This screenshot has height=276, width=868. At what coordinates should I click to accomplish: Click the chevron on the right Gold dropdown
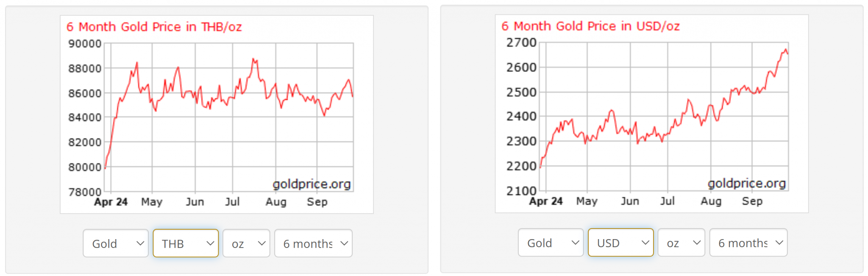point(575,243)
